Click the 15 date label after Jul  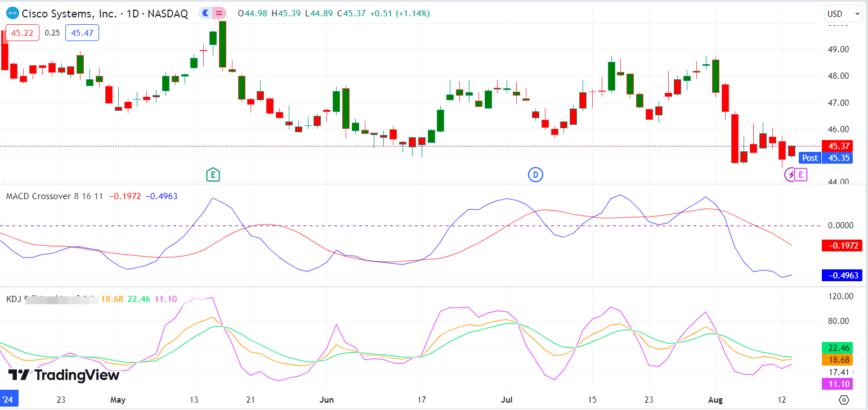pyautogui.click(x=592, y=400)
